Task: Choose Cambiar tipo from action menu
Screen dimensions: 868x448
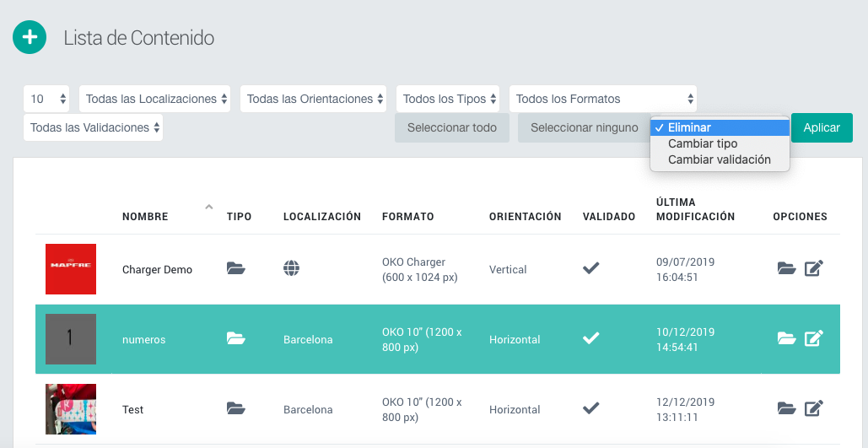Action: point(703,143)
